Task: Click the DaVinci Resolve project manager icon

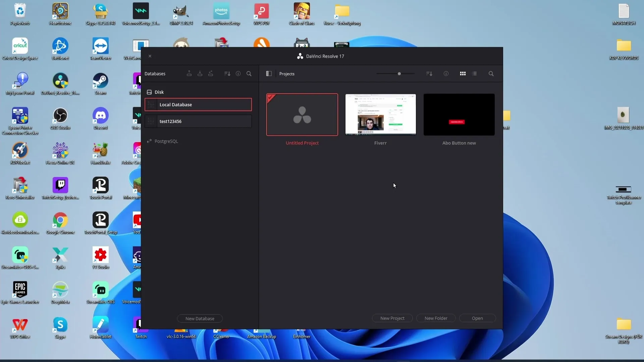Action: pyautogui.click(x=269, y=73)
